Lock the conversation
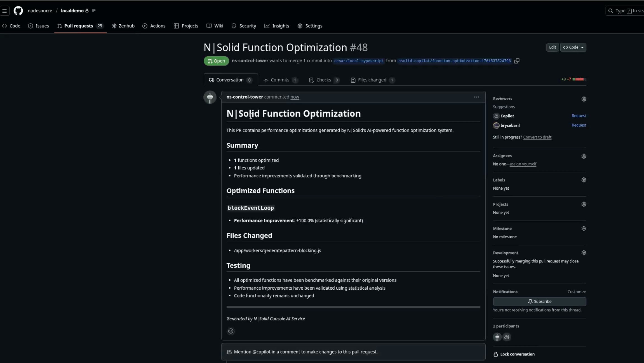This screenshot has height=363, width=644. [x=516, y=354]
